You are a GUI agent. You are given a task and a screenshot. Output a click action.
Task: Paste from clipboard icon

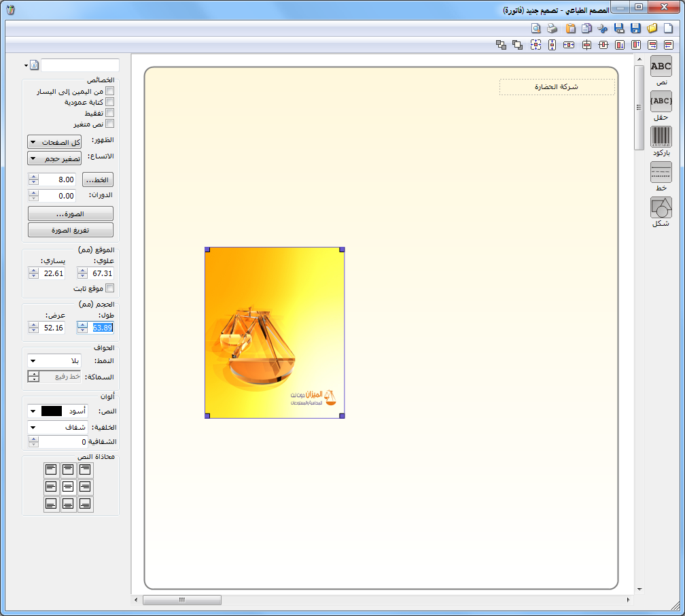click(571, 29)
